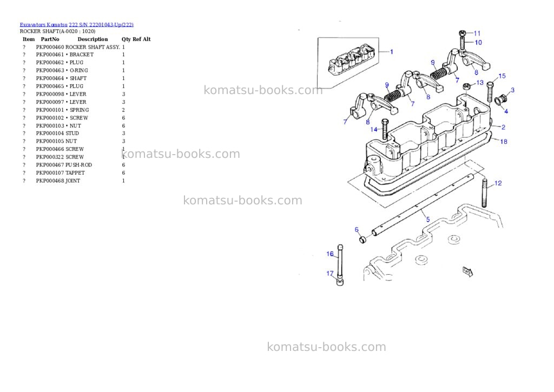The width and height of the screenshot is (554, 392).
Task: Click callout number 13 beside nut
Action: (x=480, y=83)
